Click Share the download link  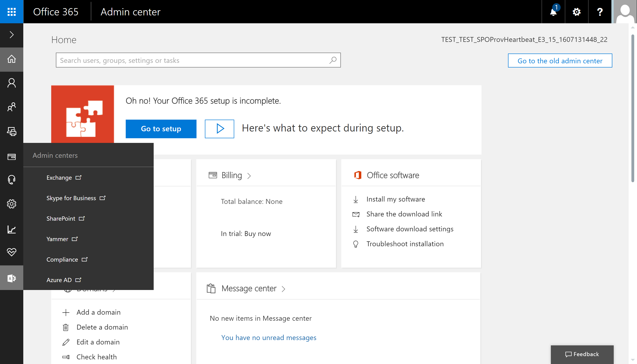click(404, 214)
